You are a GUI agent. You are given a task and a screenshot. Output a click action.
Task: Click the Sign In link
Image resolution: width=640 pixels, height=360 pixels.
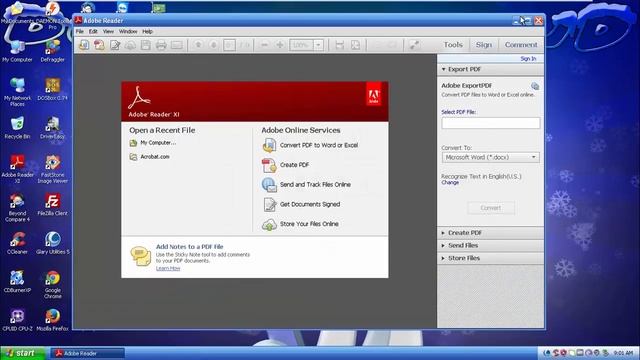528,59
